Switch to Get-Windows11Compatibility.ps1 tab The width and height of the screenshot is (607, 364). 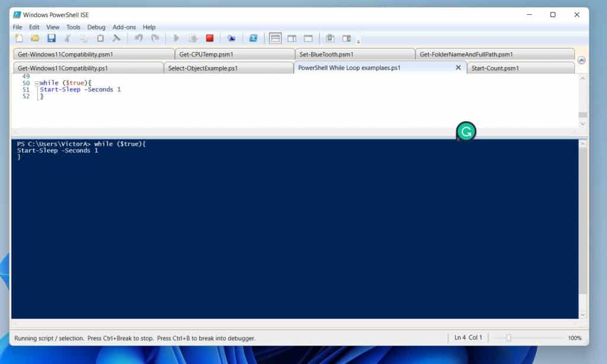coord(88,68)
